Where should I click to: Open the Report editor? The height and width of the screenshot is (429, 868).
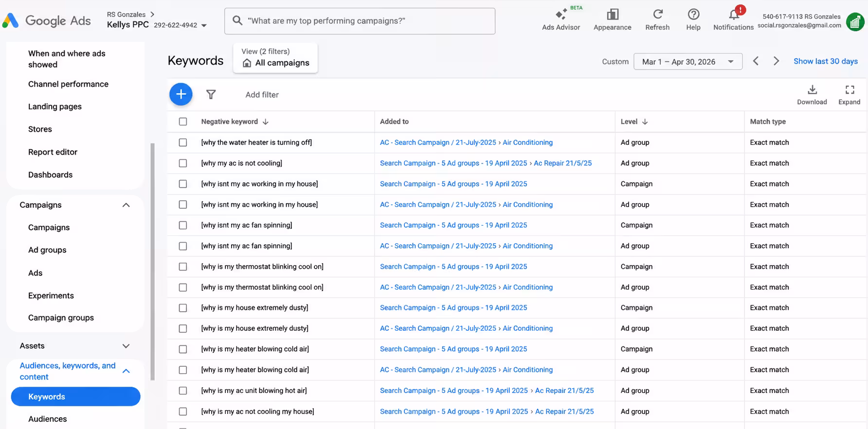[x=53, y=152]
